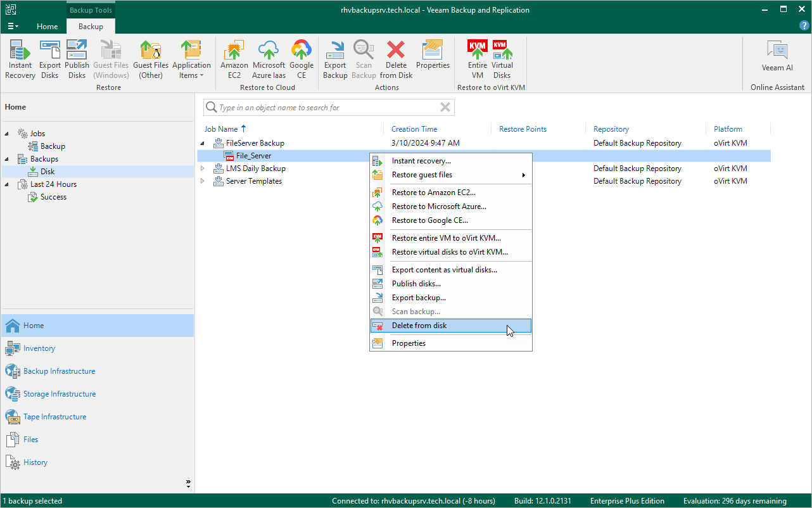Select the Backup ribbon tab
The width and height of the screenshot is (812, 508).
coord(91,27)
